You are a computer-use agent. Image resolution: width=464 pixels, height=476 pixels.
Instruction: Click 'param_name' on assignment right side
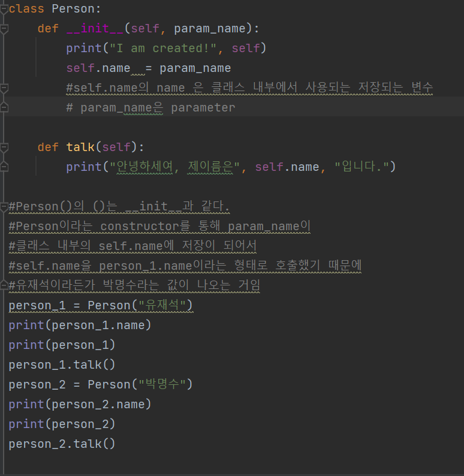tap(195, 68)
